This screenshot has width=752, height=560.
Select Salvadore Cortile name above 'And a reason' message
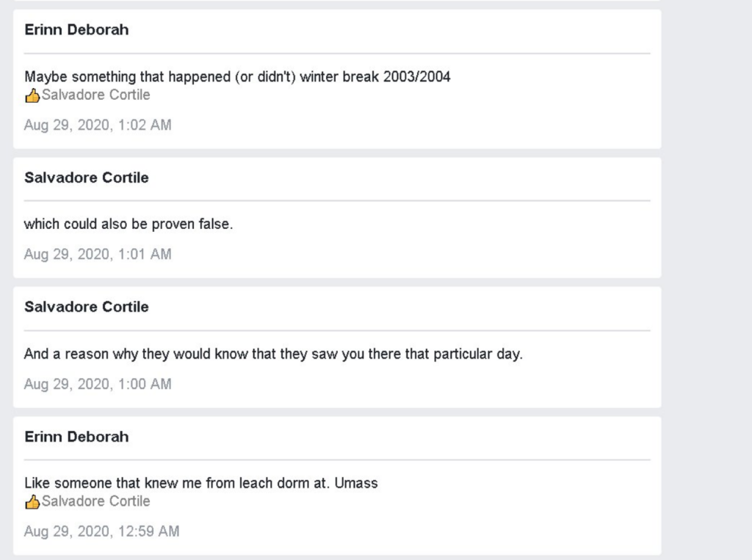pyautogui.click(x=87, y=307)
